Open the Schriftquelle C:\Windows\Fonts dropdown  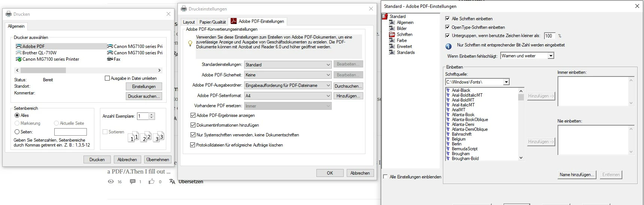(x=477, y=82)
